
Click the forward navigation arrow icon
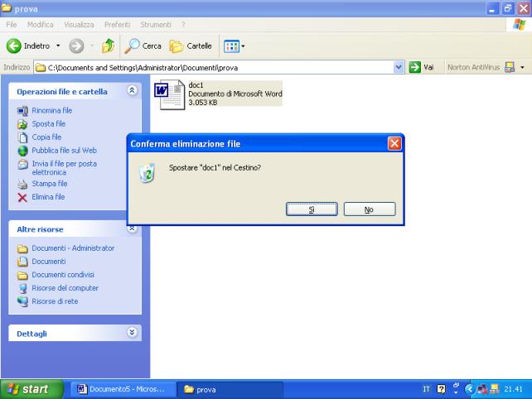pos(76,46)
